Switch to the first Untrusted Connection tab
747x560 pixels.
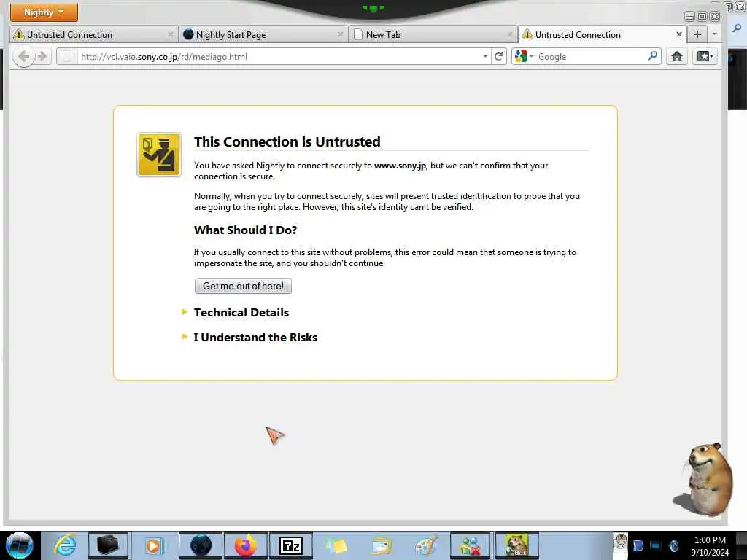(x=93, y=35)
